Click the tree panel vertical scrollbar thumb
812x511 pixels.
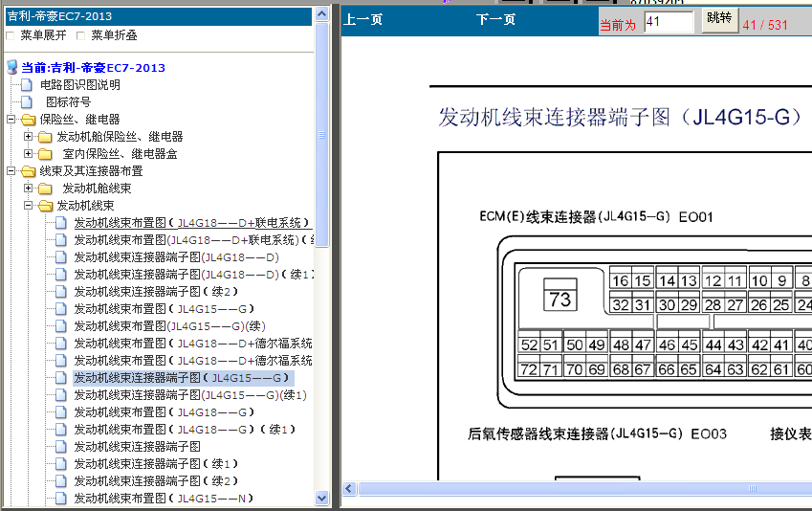coord(321,135)
